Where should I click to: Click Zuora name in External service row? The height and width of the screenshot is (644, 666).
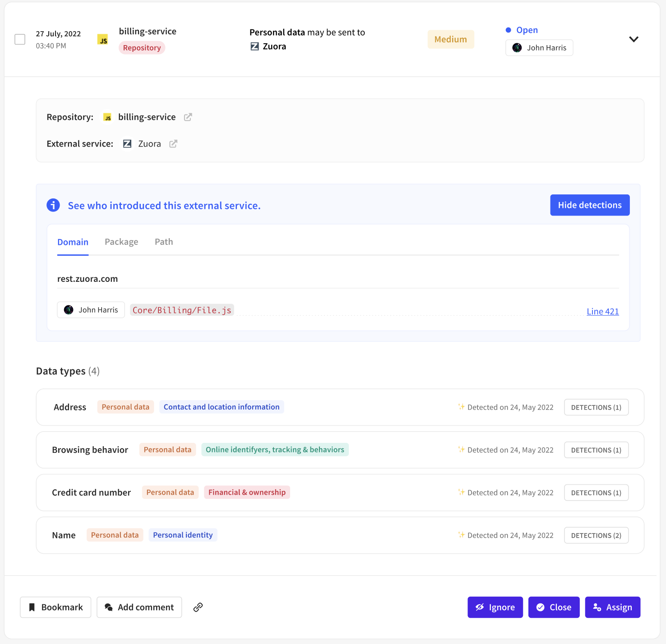coord(149,143)
